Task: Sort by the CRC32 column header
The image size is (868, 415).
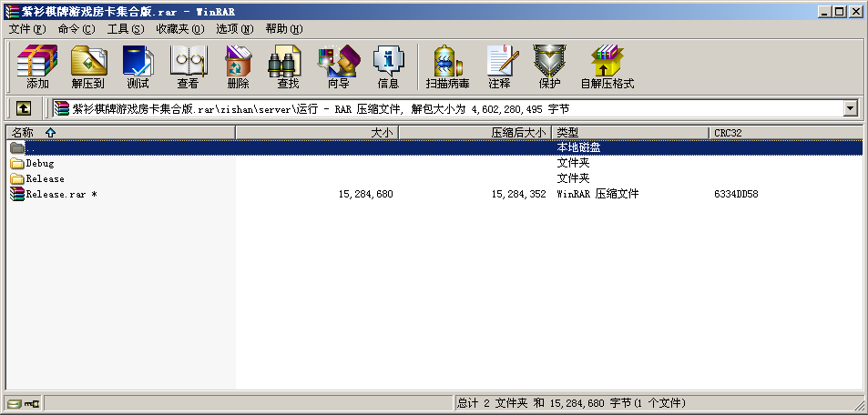Action: 785,133
